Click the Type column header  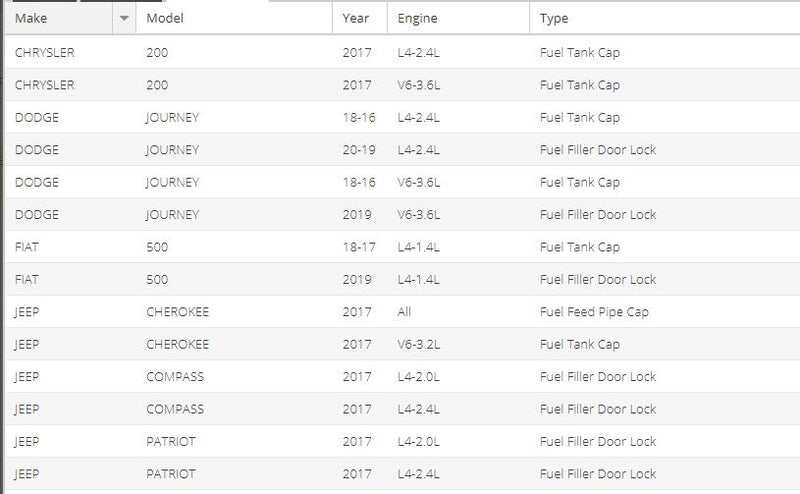(665, 18)
